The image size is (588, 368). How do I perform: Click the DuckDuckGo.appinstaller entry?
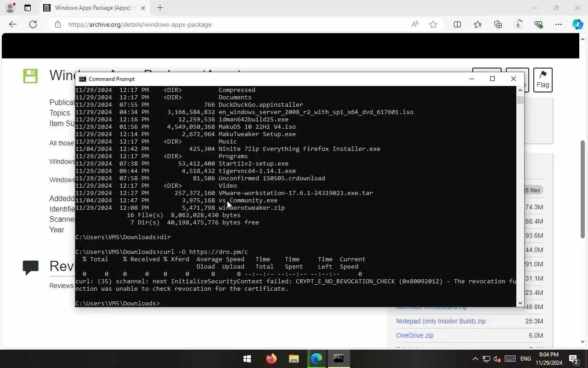click(x=260, y=104)
